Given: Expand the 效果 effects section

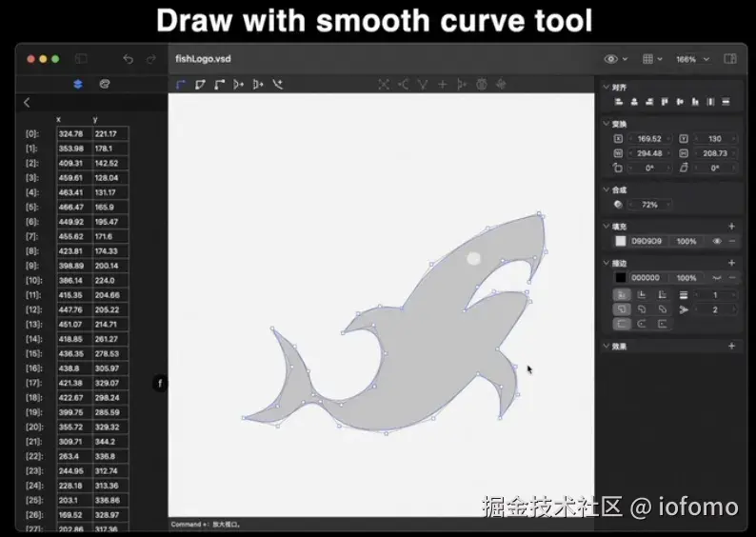Looking at the screenshot, I should 606,346.
